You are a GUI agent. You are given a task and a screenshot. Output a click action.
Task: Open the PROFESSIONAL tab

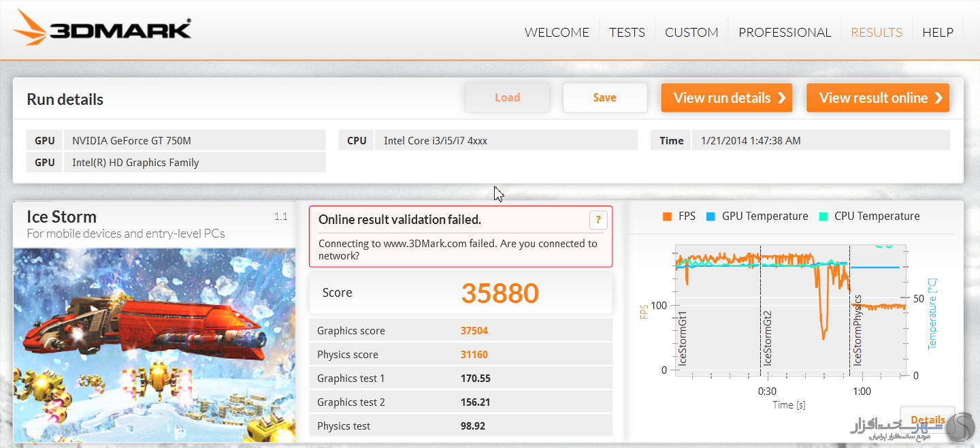coord(785,32)
